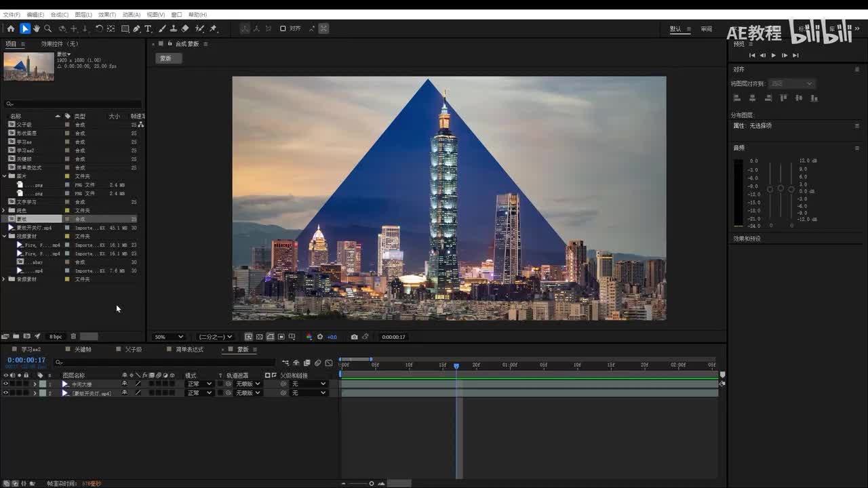The image size is (868, 488).
Task: Click the timeline search input field
Action: click(x=166, y=363)
